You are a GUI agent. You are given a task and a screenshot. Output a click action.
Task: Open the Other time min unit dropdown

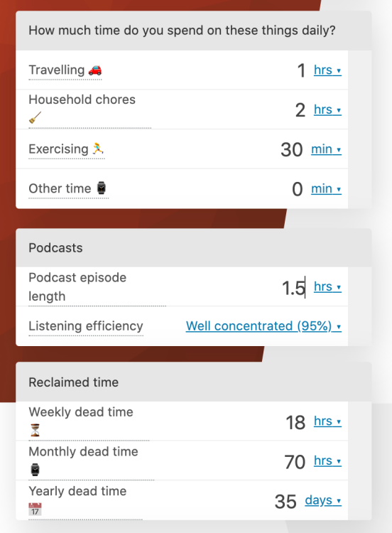pos(326,188)
